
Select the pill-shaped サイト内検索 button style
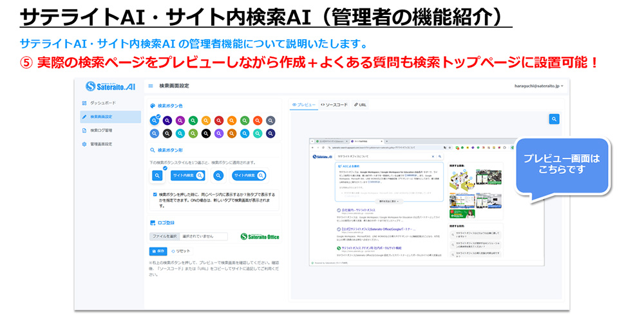click(x=249, y=175)
